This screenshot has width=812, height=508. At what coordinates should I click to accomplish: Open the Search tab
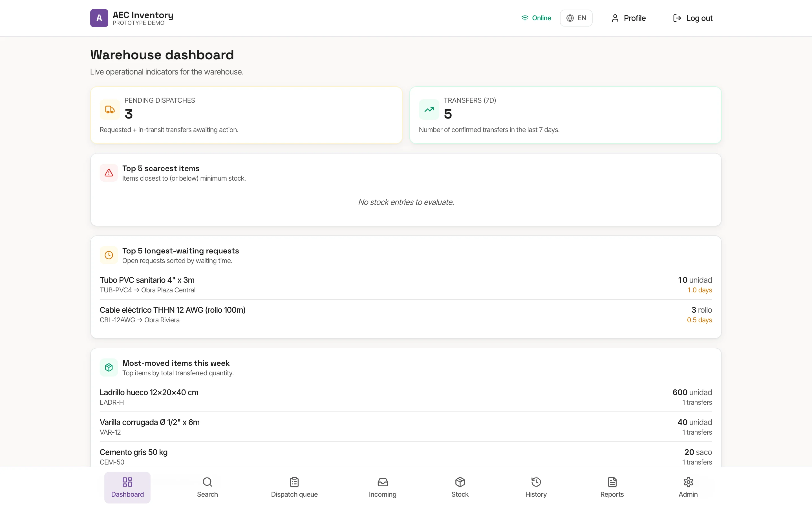(x=207, y=487)
